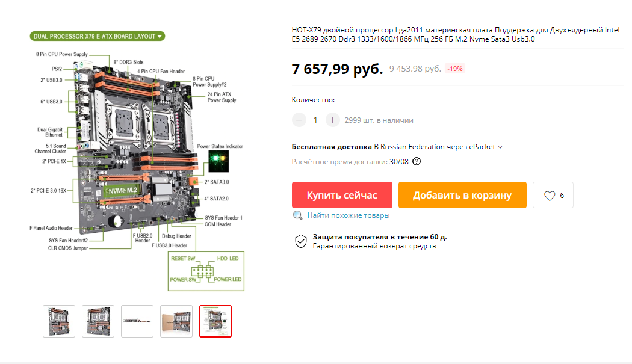Select the highlighted layout diagram thumbnail
This screenshot has width=632, height=364.
click(215, 321)
